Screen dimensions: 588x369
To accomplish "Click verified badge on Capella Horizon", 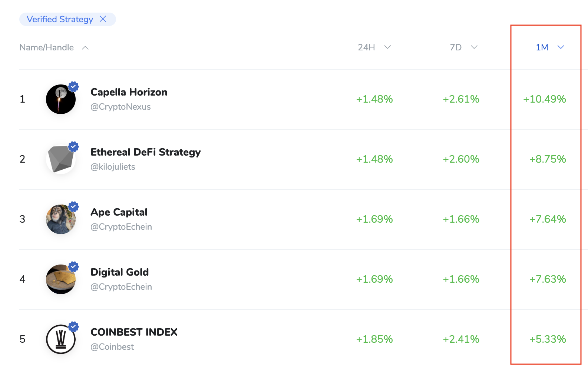I will (74, 87).
